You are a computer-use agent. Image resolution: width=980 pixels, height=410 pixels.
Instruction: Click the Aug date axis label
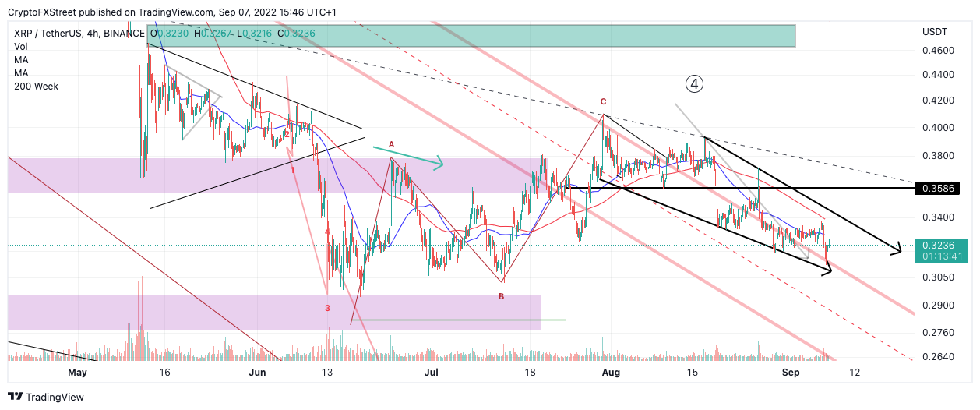tap(611, 373)
